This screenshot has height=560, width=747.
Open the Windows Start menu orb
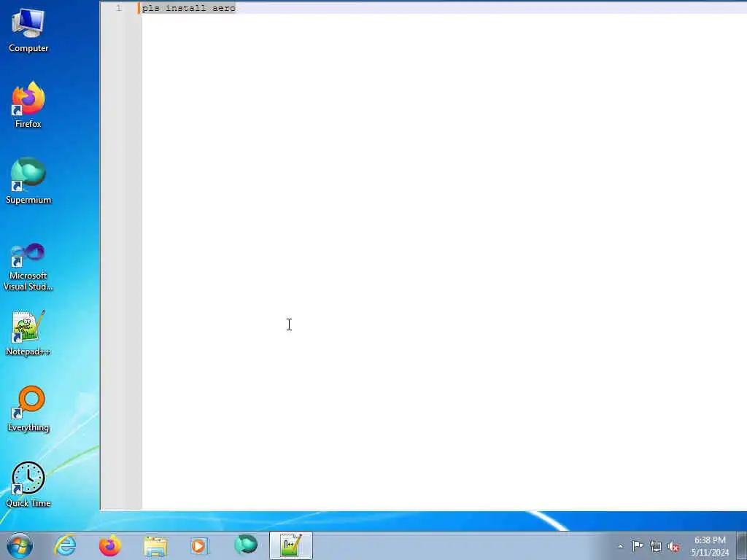(20, 545)
